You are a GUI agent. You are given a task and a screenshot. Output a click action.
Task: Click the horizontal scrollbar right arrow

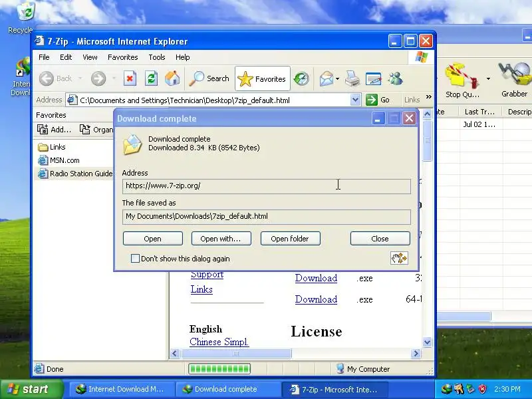point(416,354)
